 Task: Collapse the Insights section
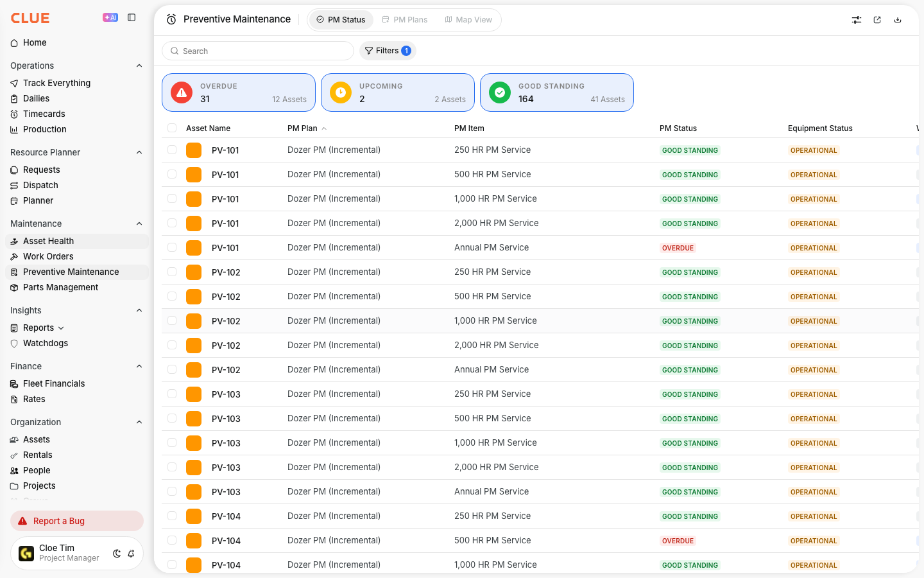139,310
